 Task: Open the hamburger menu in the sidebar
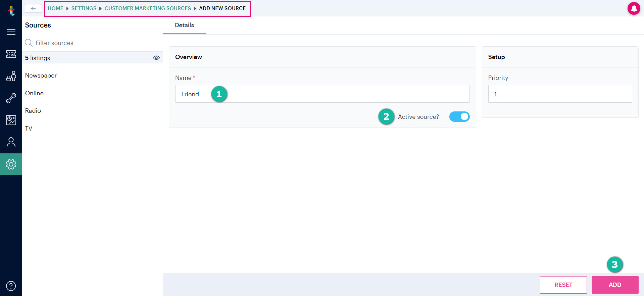point(11,32)
